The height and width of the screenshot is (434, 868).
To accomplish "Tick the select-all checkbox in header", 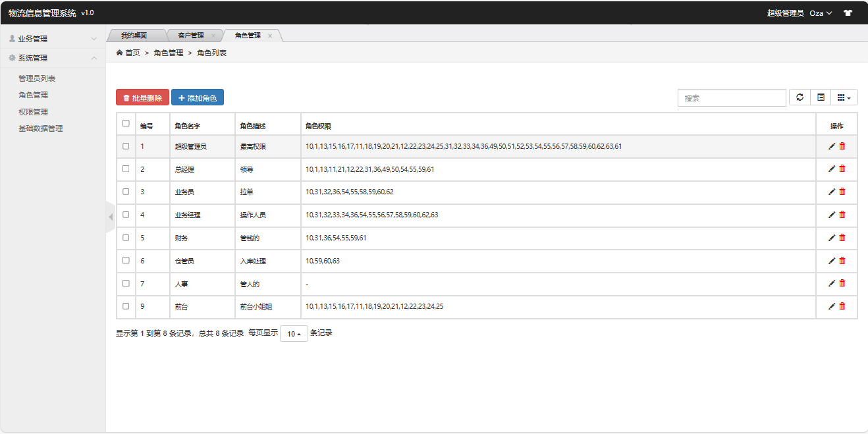I will point(126,123).
